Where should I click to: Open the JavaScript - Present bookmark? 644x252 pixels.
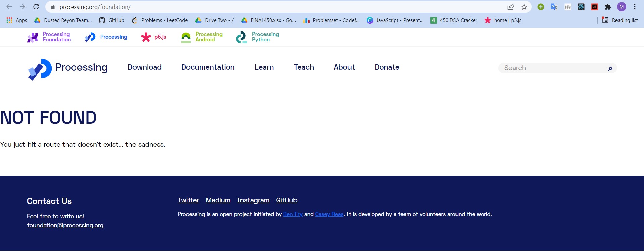[395, 20]
